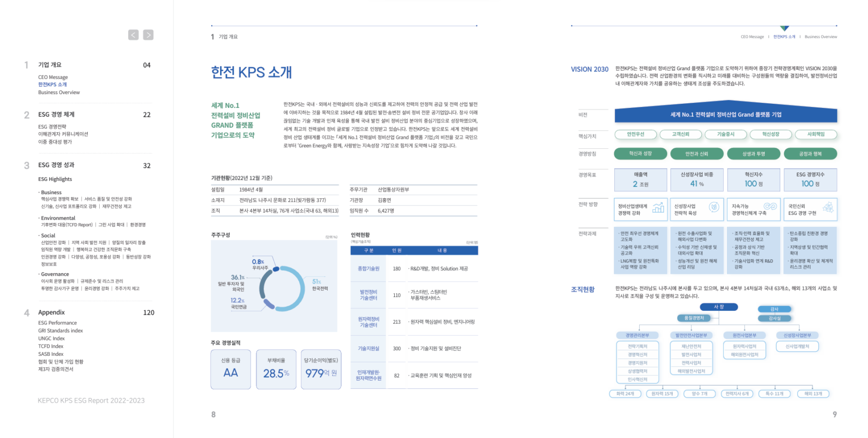Click the green 상생과 투명 pill
The image size is (868, 438).
coord(754,153)
